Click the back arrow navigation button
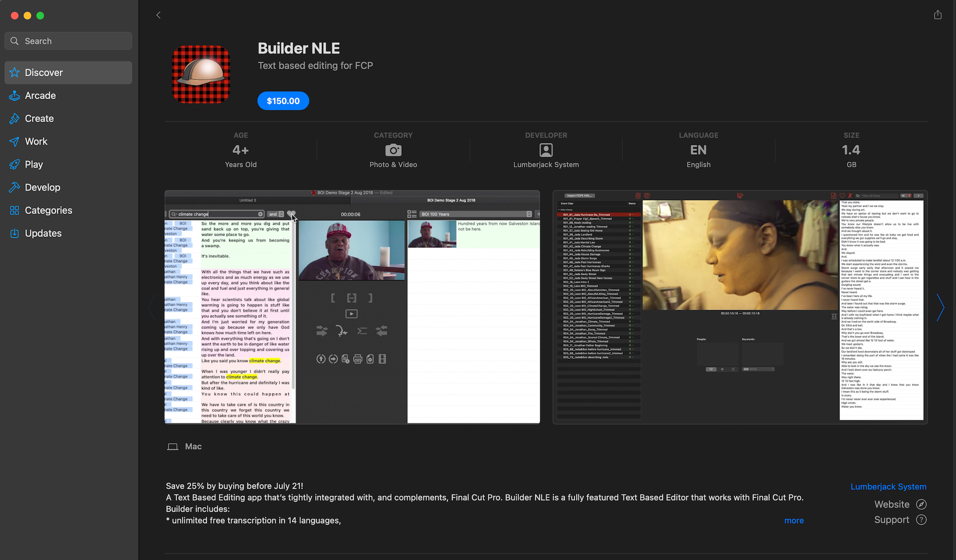Screen dimensions: 956x560 pyautogui.click(x=158, y=15)
